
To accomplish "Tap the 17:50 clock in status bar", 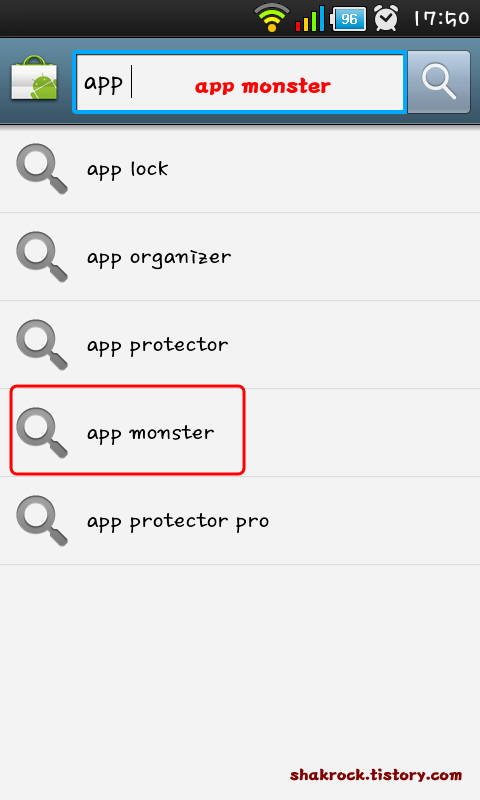I will [x=441, y=19].
